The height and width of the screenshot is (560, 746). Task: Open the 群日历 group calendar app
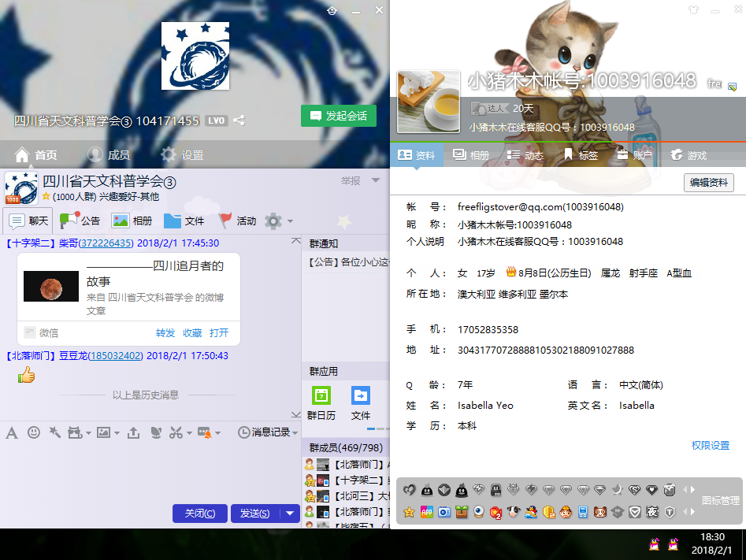(321, 403)
